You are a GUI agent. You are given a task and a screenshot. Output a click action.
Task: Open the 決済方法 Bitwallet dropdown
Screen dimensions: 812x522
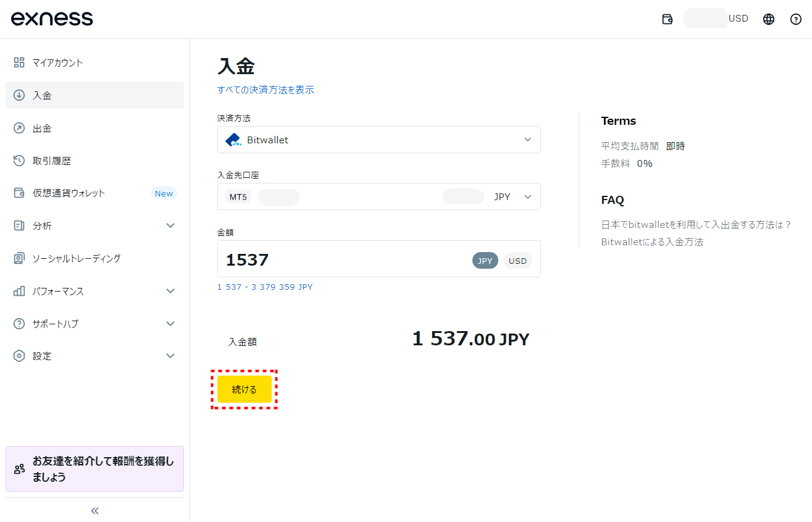pyautogui.click(x=379, y=140)
